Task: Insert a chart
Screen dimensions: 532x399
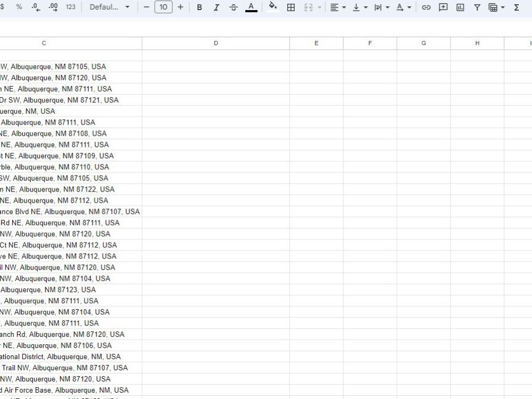Action: [460, 7]
